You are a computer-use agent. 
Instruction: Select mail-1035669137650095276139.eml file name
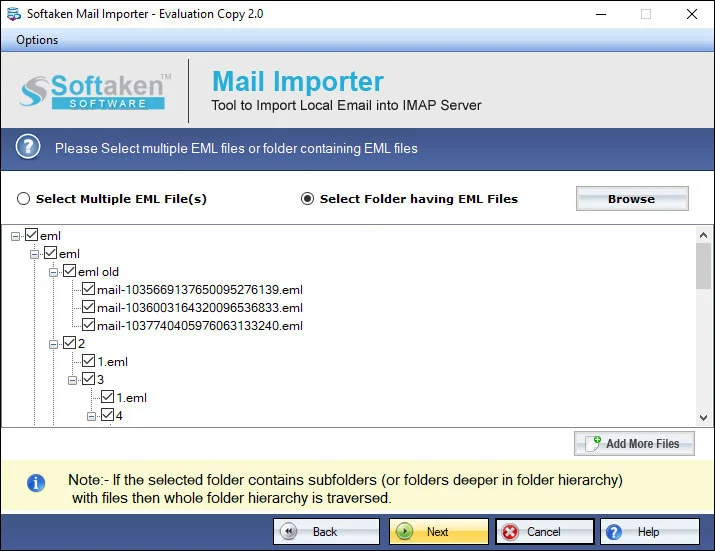[200, 290]
